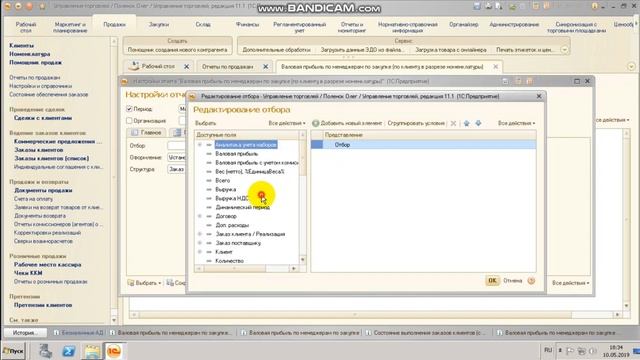This screenshot has height=360, width=640.
Task: Open Windows Explorer from the taskbar
Action: click(x=92, y=351)
